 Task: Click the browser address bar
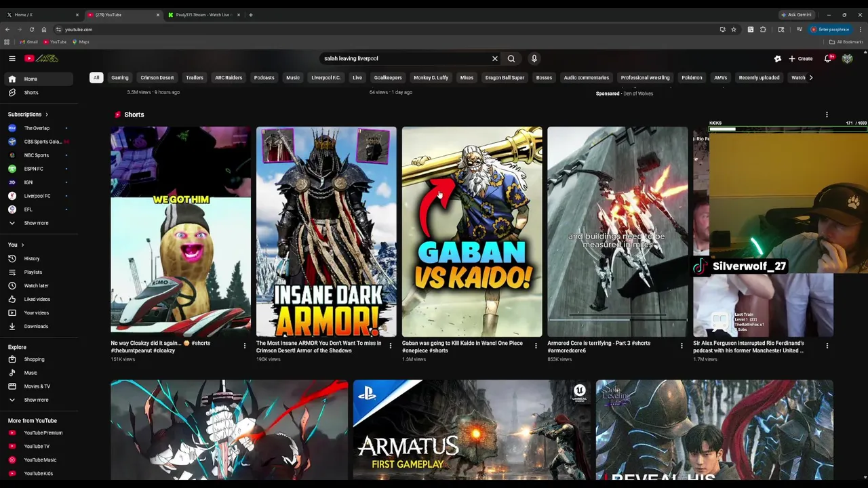387,29
